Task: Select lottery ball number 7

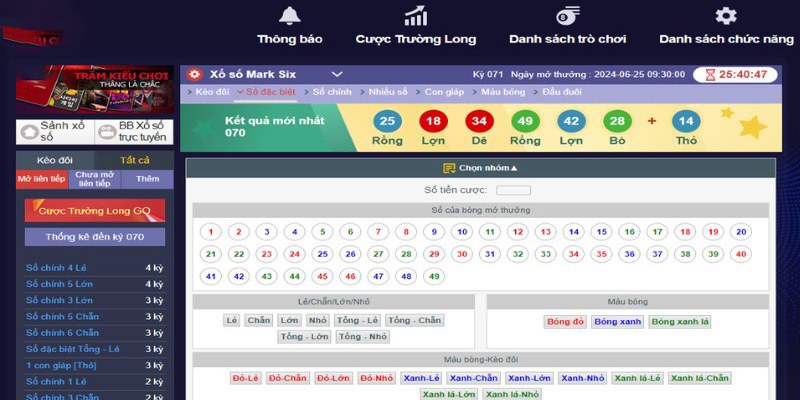Action: 378,232
